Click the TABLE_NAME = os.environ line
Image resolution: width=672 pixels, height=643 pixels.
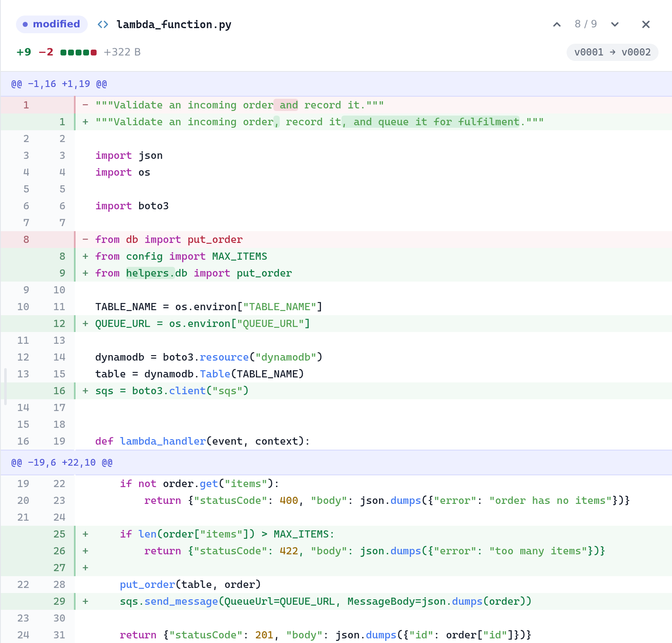pyautogui.click(x=336, y=307)
